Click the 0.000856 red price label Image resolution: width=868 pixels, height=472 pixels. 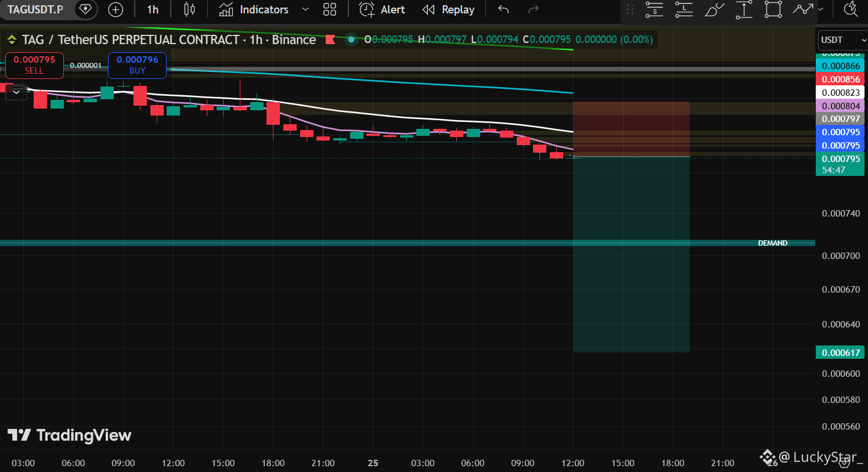pyautogui.click(x=840, y=79)
